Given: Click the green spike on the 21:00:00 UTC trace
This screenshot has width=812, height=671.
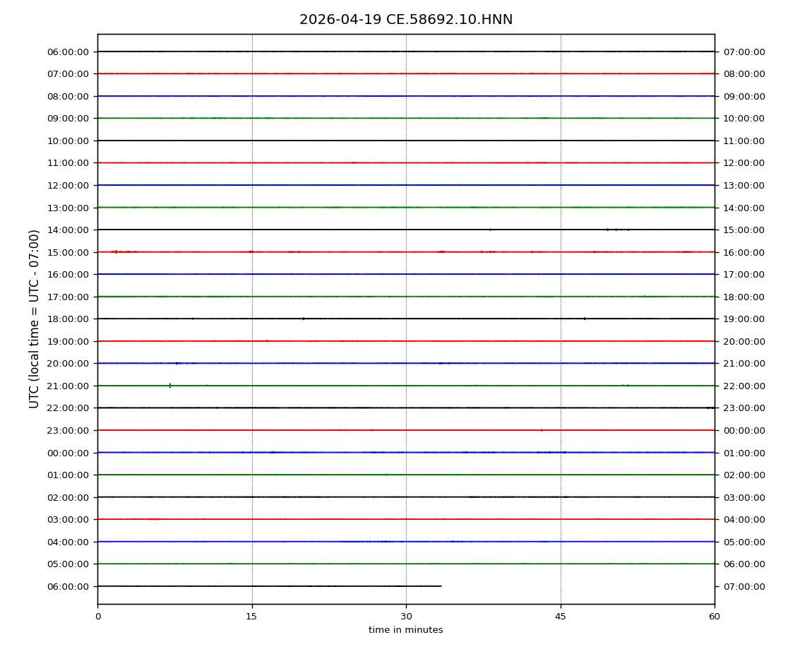Looking at the screenshot, I should click(x=170, y=386).
